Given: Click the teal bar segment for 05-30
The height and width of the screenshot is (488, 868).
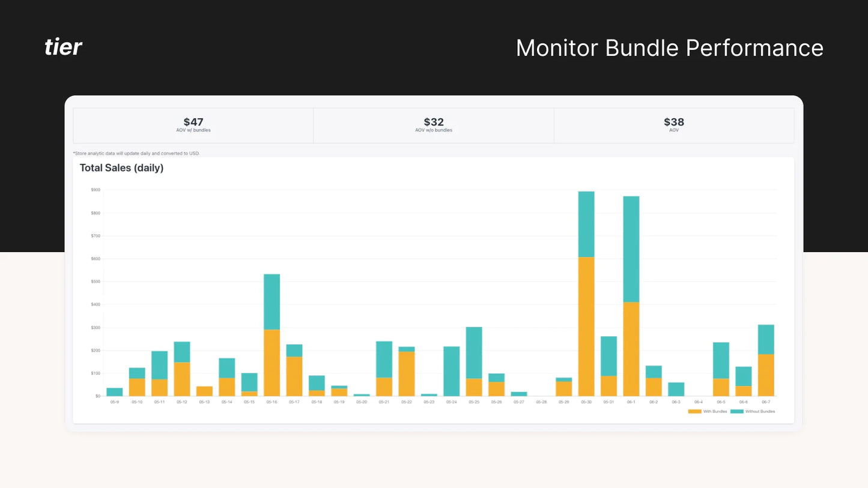Looking at the screenshot, I should 586,224.
